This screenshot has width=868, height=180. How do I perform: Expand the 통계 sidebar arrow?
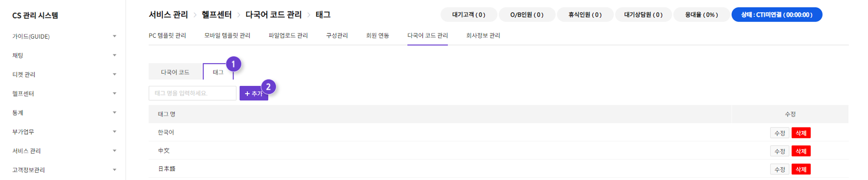(x=115, y=113)
